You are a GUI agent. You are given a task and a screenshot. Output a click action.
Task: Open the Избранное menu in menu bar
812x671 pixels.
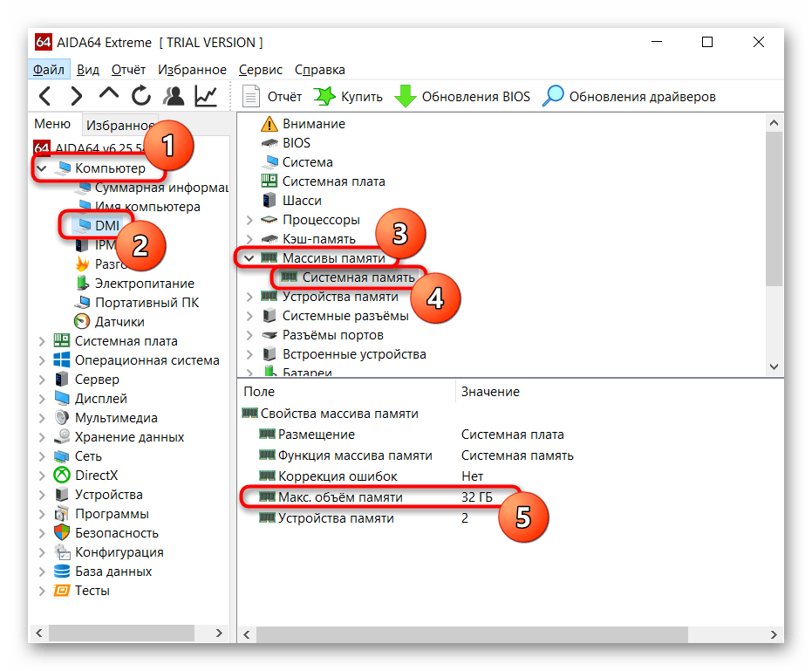tap(192, 70)
